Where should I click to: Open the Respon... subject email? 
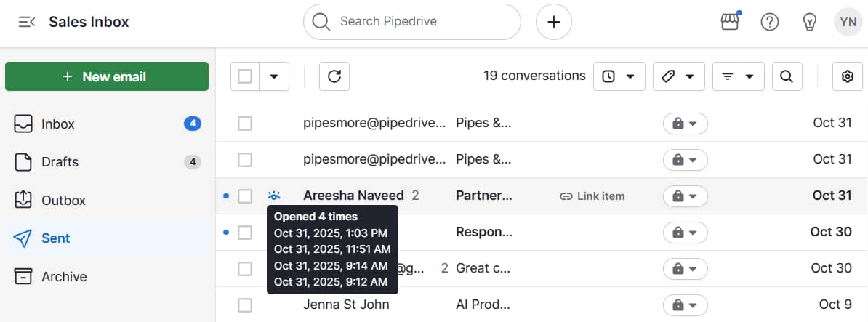484,232
